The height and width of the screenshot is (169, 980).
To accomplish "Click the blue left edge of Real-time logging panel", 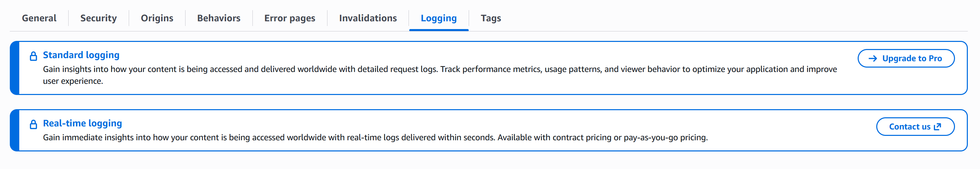I will click(x=15, y=130).
